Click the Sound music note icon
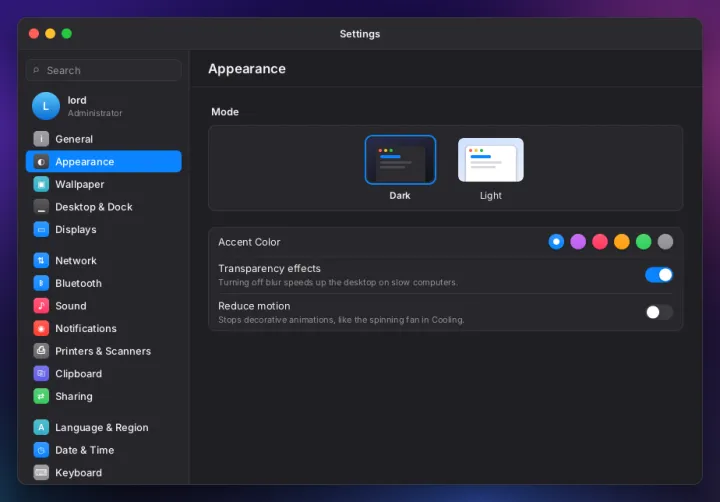The height and width of the screenshot is (502, 720). coord(41,305)
